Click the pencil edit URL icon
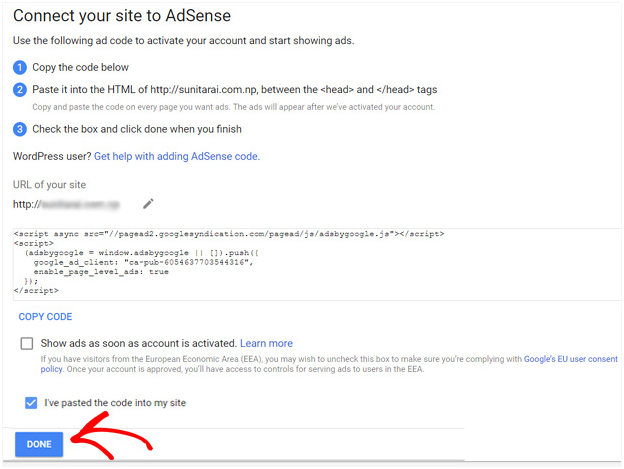This screenshot has width=624, height=469. click(148, 204)
